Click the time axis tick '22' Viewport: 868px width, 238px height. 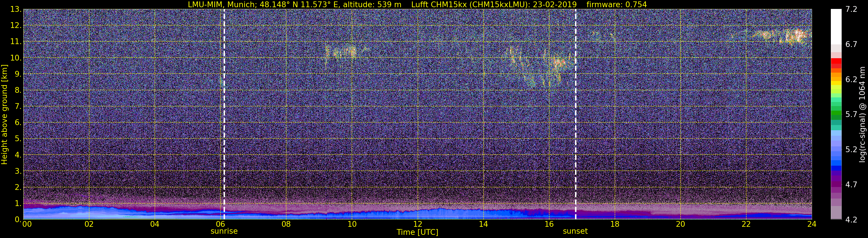(746, 224)
